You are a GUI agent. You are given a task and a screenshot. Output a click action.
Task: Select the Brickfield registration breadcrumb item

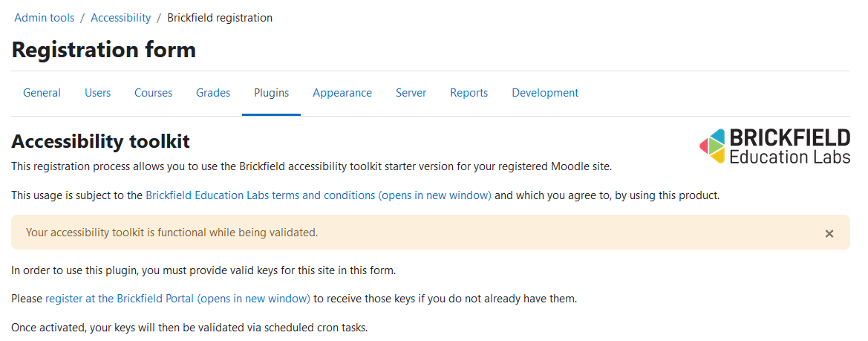coord(220,18)
